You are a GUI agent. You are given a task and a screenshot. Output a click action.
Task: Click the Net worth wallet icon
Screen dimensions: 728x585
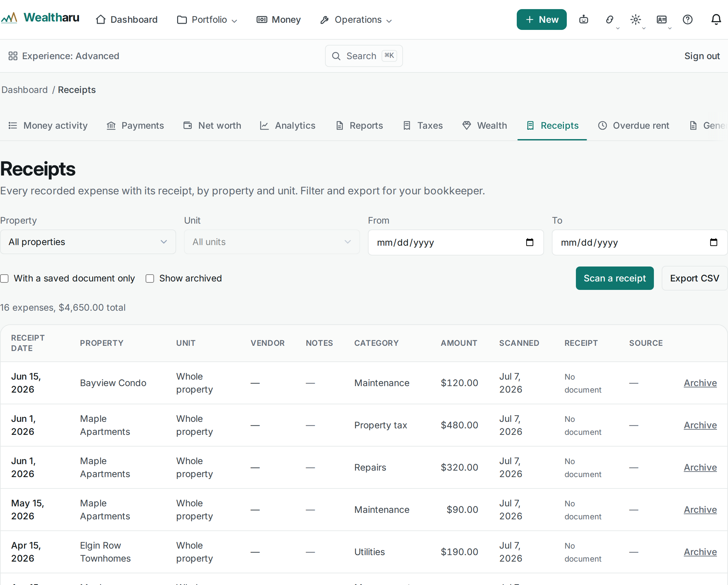point(188,126)
